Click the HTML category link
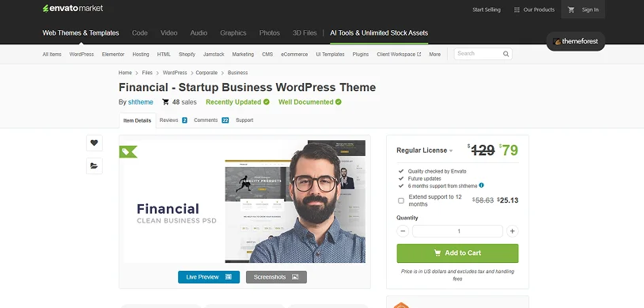Image resolution: width=644 pixels, height=308 pixels. tap(164, 55)
